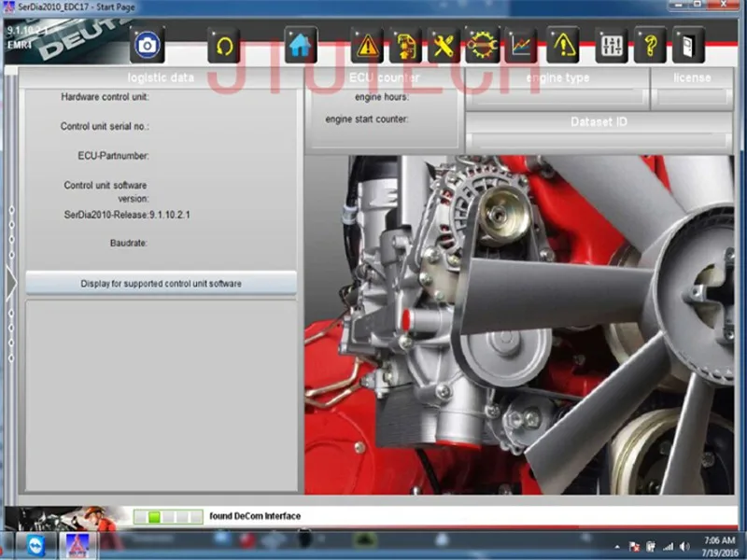
Task: Click the yellow document ECU data icon
Action: [x=406, y=45]
